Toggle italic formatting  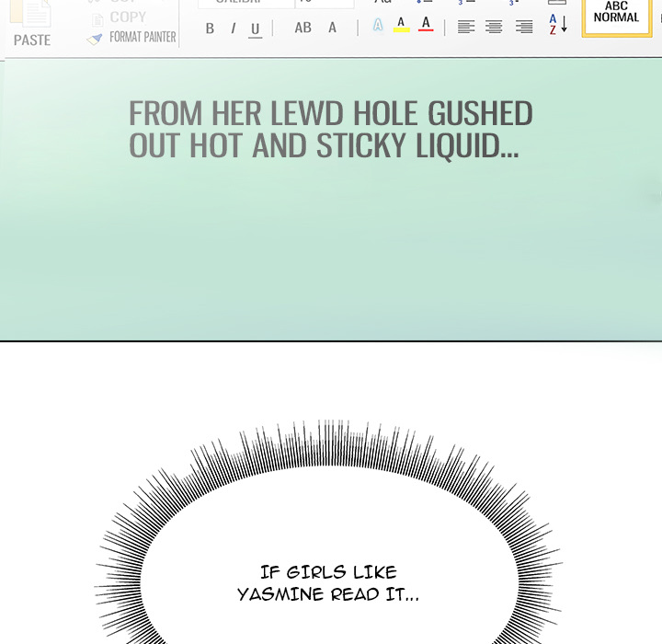point(233,29)
